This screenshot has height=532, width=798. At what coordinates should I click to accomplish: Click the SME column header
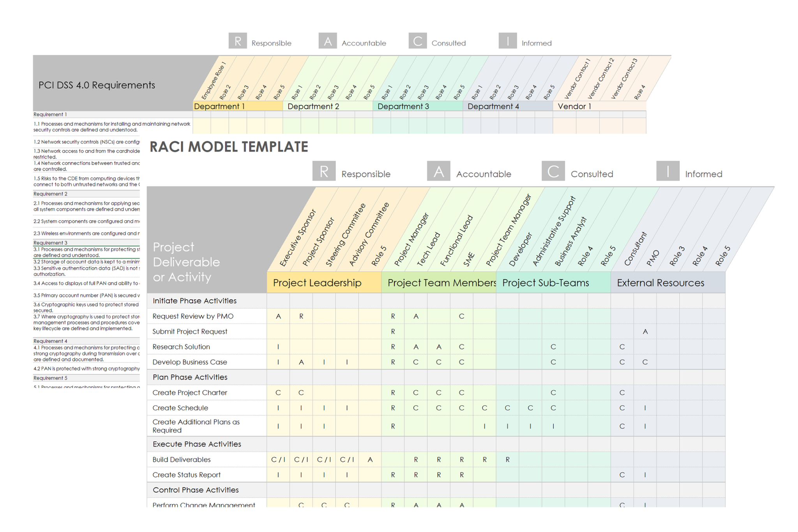[469, 260]
